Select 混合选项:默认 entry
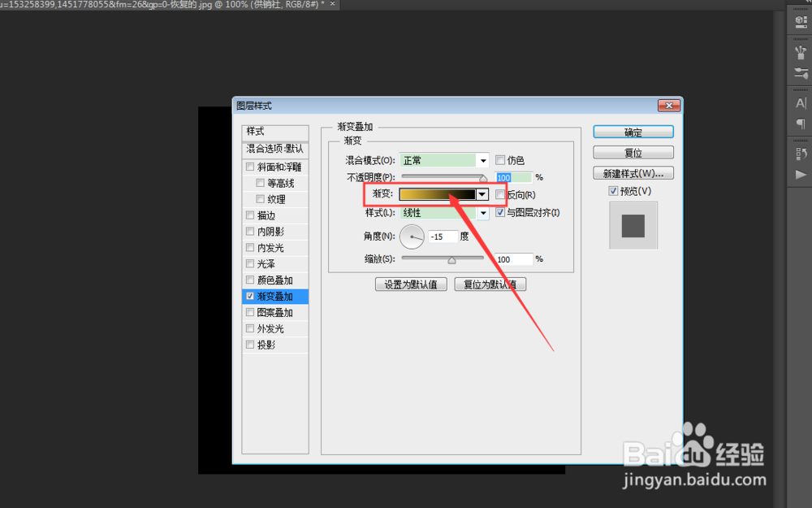812x508 pixels. [275, 150]
